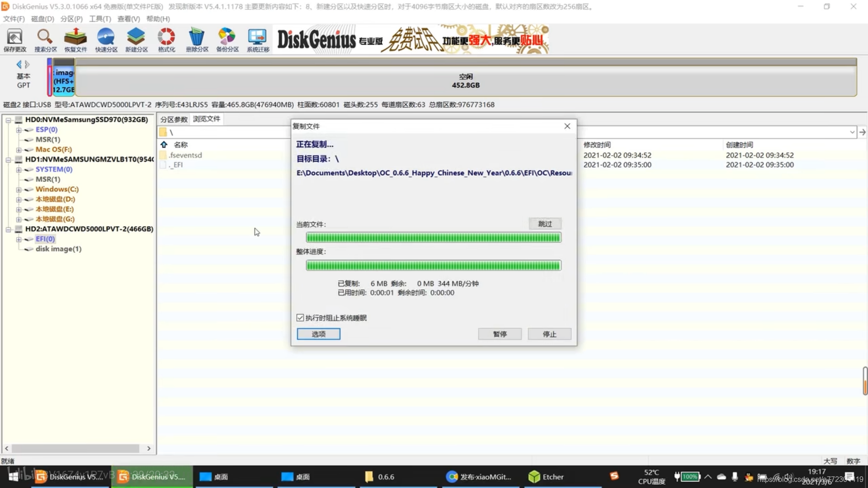Image resolution: width=868 pixels, height=488 pixels.
Task: Click the 跳过 (skip) button
Action: tap(545, 224)
